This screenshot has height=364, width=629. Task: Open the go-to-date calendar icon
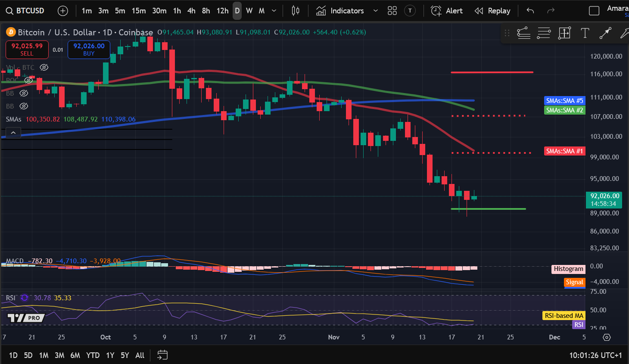pyautogui.click(x=162, y=355)
